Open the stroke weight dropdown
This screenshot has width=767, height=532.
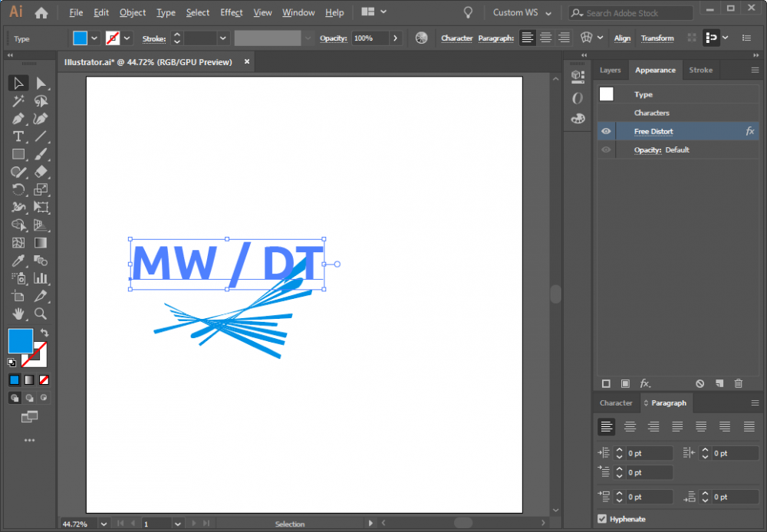(x=223, y=38)
